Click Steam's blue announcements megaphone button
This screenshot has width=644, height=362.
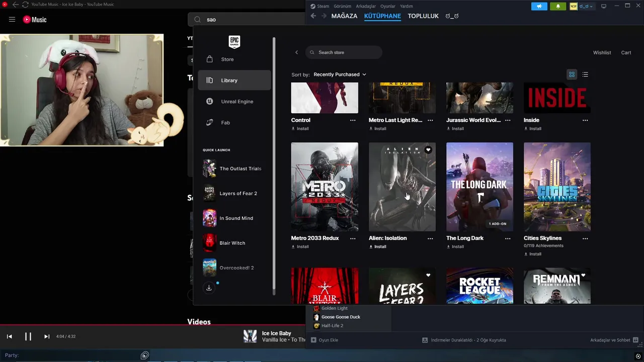tap(539, 6)
